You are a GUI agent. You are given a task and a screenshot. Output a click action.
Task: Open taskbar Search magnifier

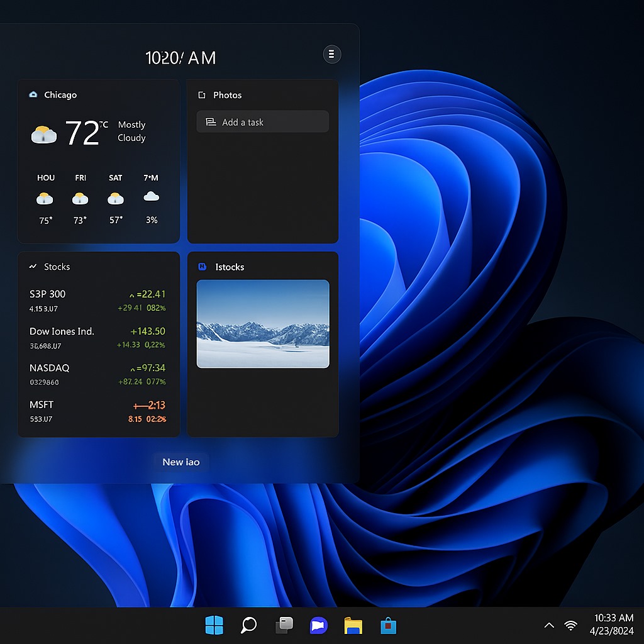point(249,625)
